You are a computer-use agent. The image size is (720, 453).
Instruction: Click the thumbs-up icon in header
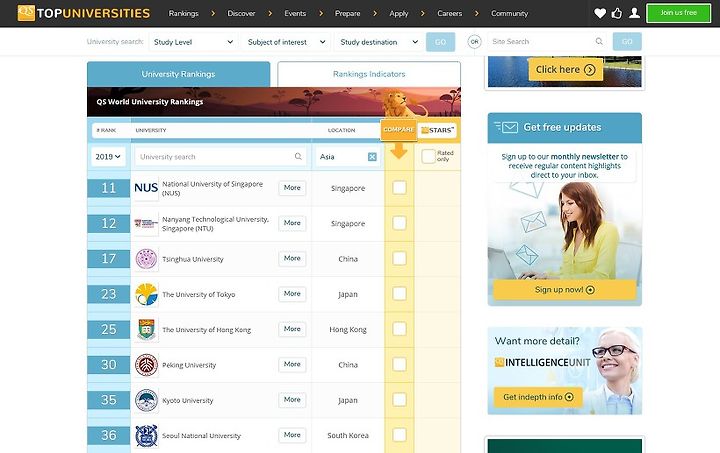617,13
